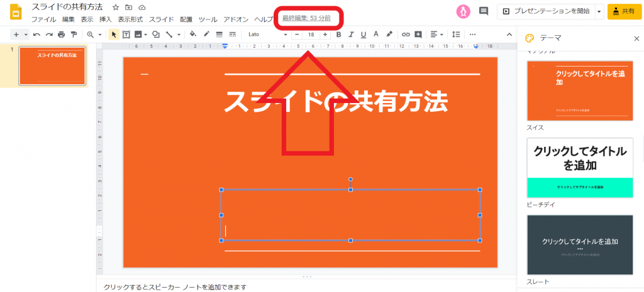Redo the last action
Image resolution: width=644 pixels, height=292 pixels.
(x=49, y=35)
